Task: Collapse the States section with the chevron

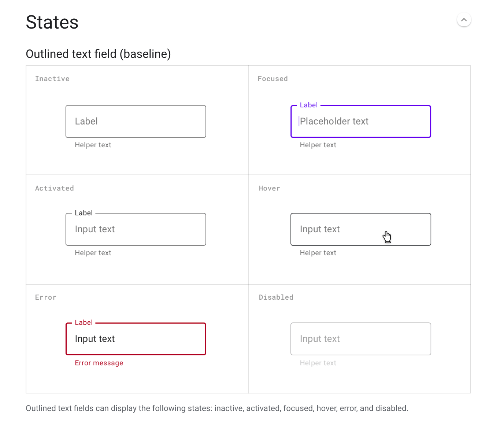Action: coord(464,20)
